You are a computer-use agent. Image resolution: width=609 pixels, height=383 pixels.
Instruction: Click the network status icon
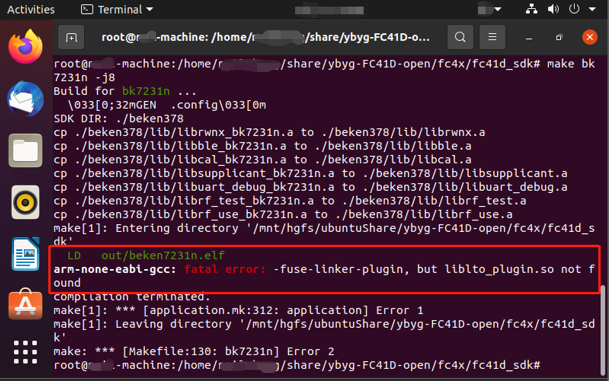(x=531, y=9)
